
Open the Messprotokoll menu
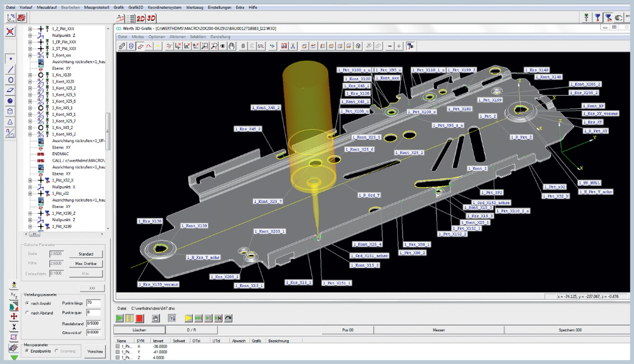pyautogui.click(x=96, y=6)
